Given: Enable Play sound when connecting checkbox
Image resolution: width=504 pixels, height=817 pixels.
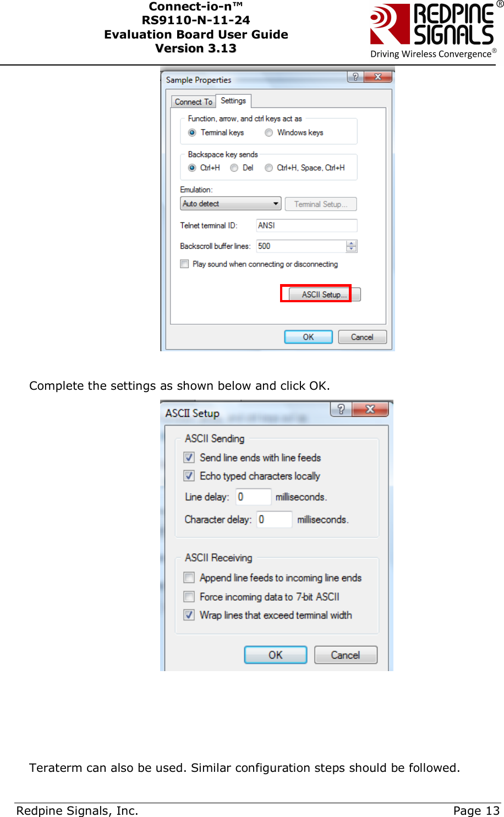Looking at the screenshot, I should (x=184, y=264).
